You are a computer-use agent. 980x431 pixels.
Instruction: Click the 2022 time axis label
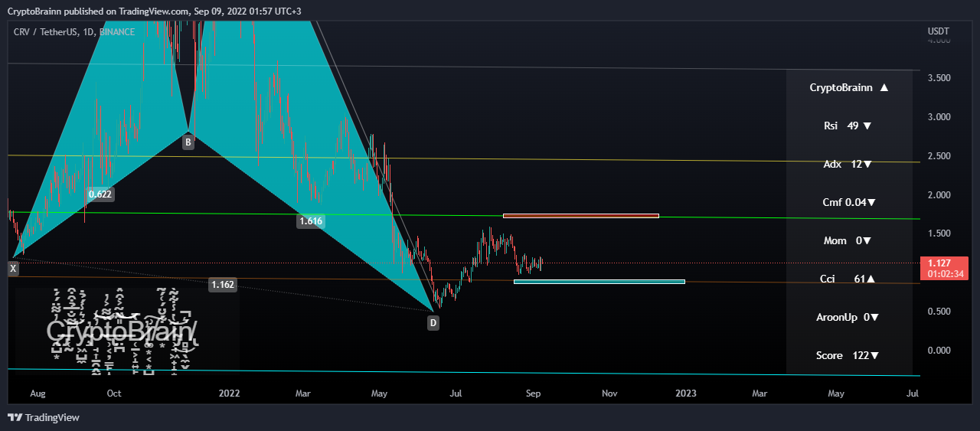pos(229,393)
